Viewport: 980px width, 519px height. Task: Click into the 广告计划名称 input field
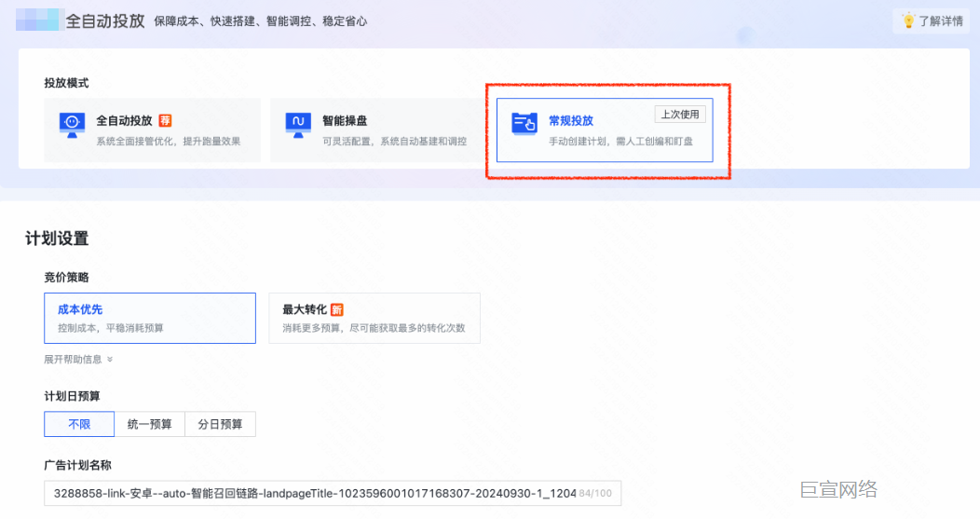333,493
